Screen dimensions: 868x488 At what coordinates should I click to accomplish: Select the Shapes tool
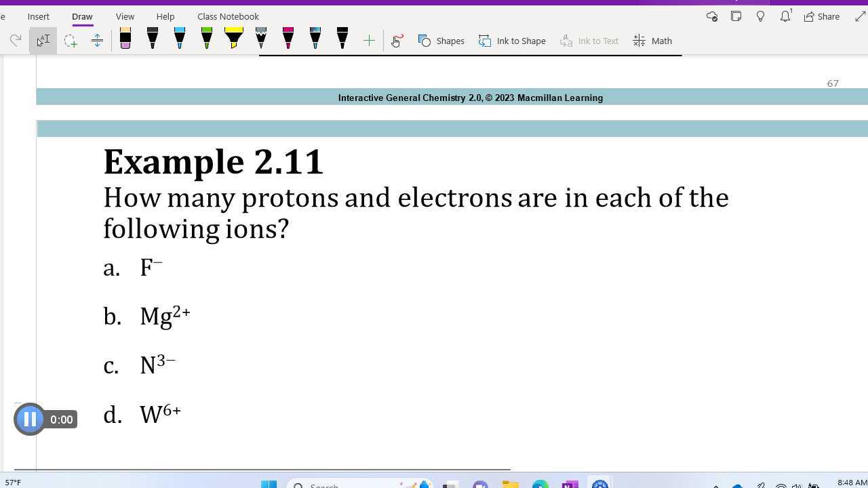pos(441,41)
